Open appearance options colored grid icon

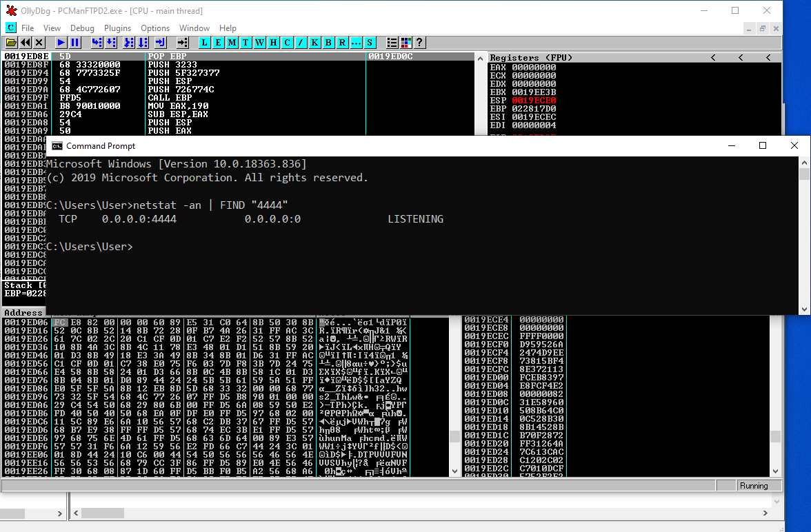click(x=406, y=43)
